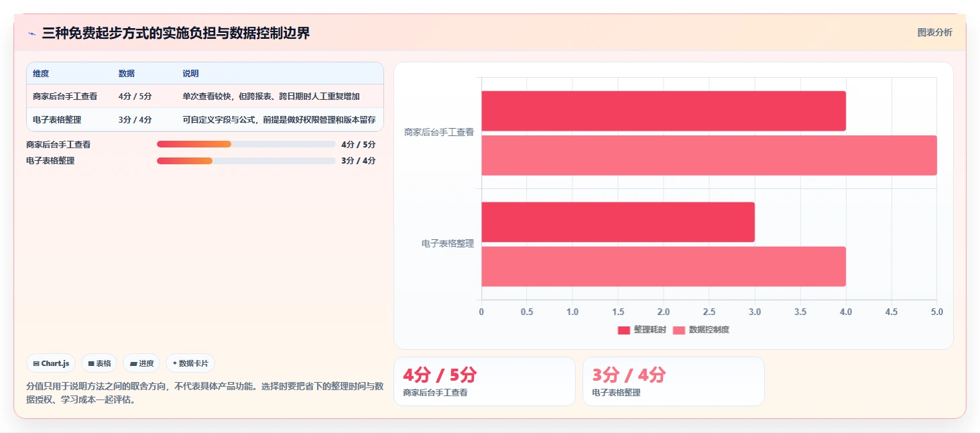Click the 5.0 tick on the x-axis

(936, 312)
